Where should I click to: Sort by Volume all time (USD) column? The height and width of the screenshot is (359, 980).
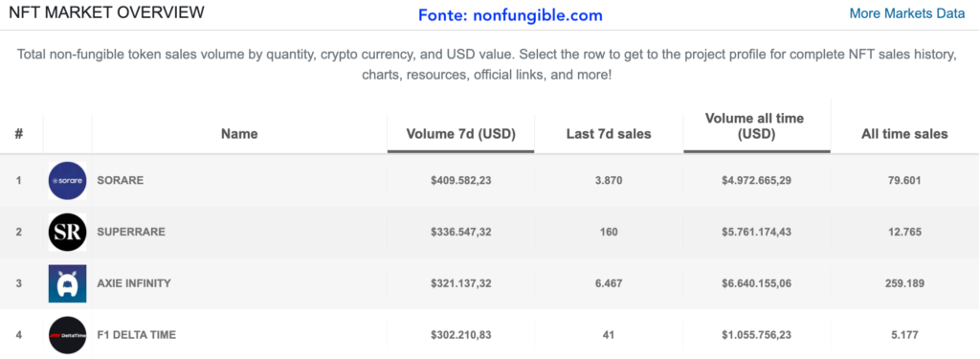[x=754, y=126]
